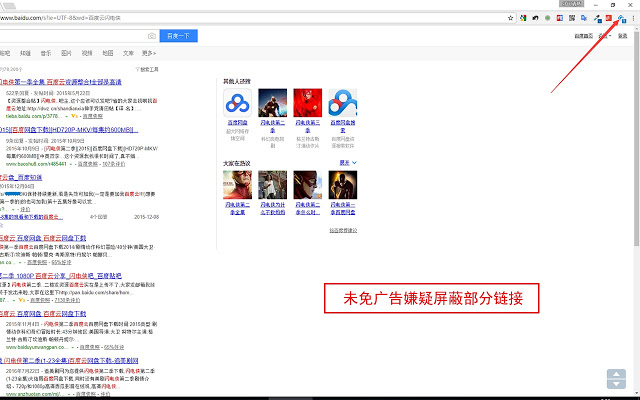The image size is (640, 400).
Task: Switch to the 地图 search tab
Action: (x=108, y=53)
